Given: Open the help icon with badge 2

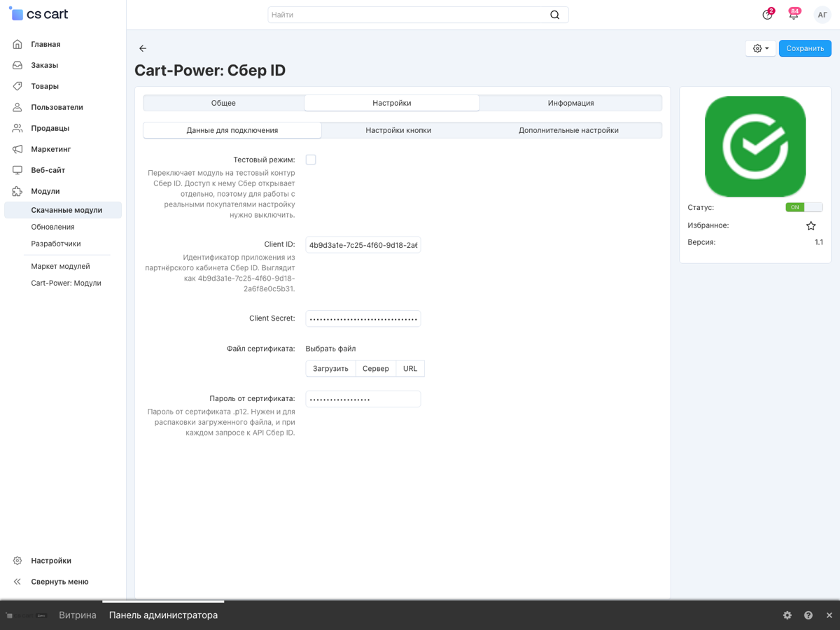Looking at the screenshot, I should pyautogui.click(x=768, y=15).
